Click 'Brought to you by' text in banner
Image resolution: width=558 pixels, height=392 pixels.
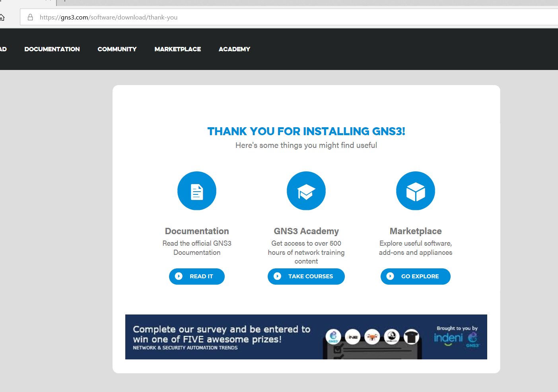point(457,328)
